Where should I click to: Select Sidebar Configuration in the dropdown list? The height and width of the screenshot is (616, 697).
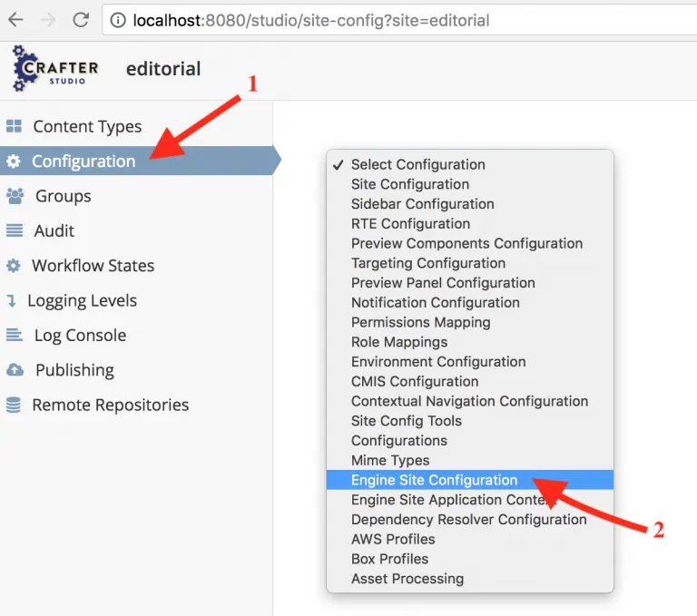click(422, 204)
